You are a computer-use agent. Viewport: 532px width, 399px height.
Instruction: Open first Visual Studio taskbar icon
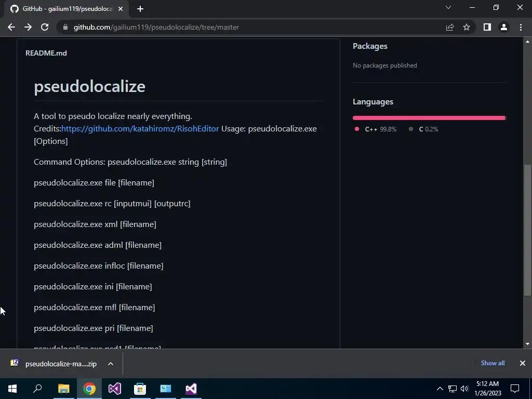[x=115, y=389]
